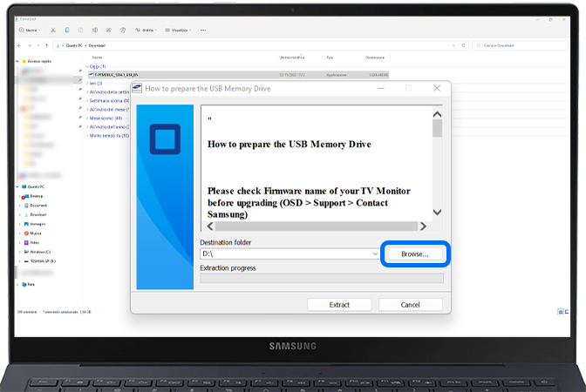Viewport: 586px width, 392px height.
Task: Open the address bar history dropdown chevron
Action: (453, 45)
